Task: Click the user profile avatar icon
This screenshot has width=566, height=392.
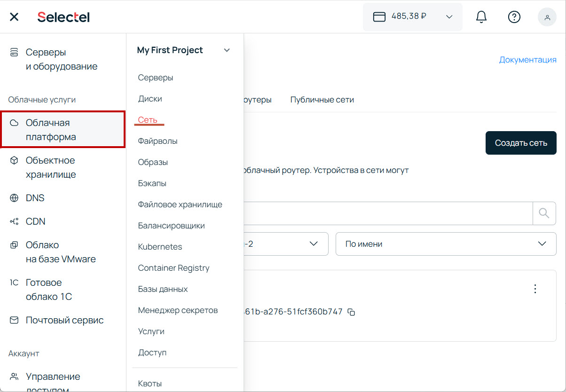Action: pos(547,17)
